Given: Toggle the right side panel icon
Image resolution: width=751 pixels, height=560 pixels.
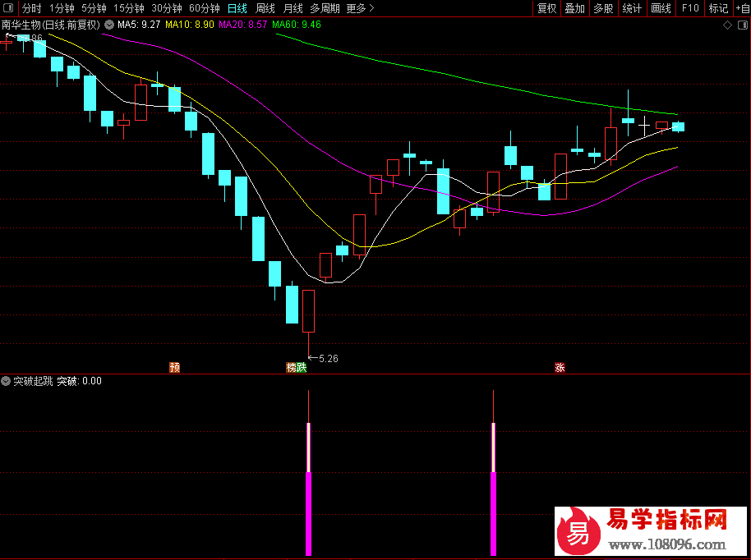Looking at the screenshot, I should [x=743, y=25].
